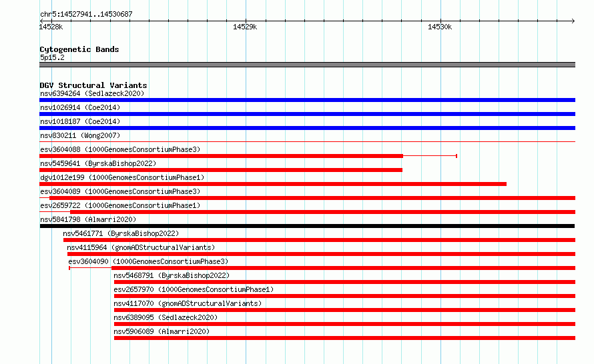Viewport: 594px width, 364px height.
Task: Open variant nsv4117070 (gnomADStructuralVariants) label
Action: (188, 303)
